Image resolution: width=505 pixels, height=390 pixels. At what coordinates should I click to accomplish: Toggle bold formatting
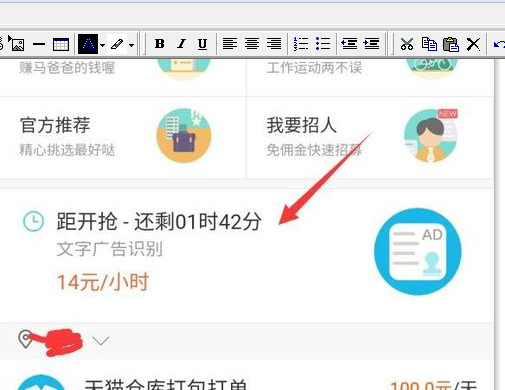(x=160, y=44)
